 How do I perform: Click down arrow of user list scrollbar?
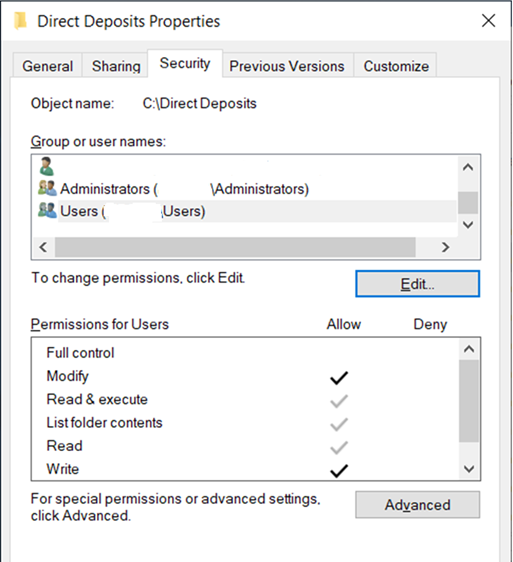(468, 225)
